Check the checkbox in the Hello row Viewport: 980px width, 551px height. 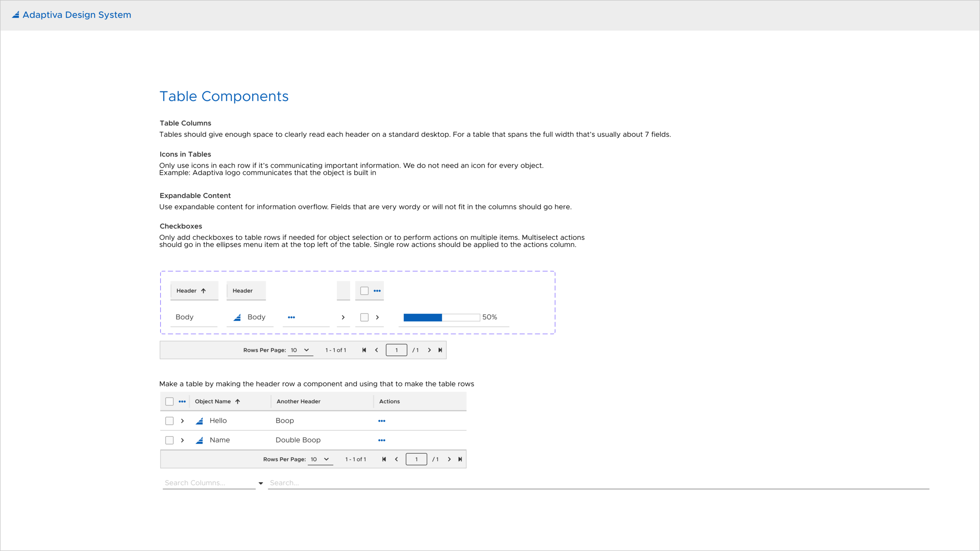(x=169, y=421)
